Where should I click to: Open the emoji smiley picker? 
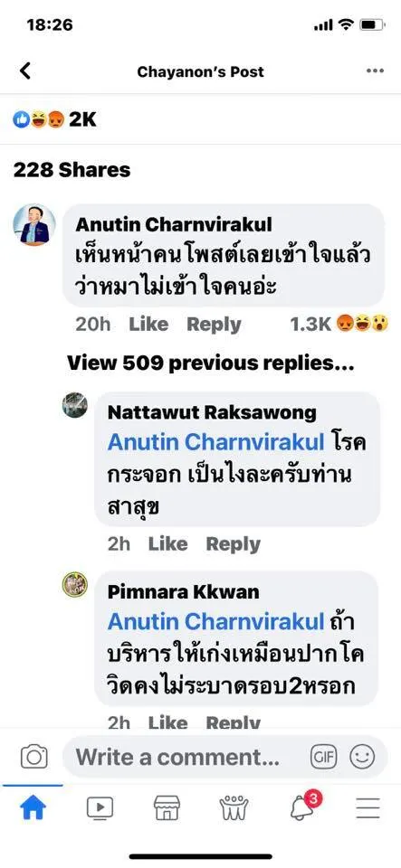[x=362, y=757]
